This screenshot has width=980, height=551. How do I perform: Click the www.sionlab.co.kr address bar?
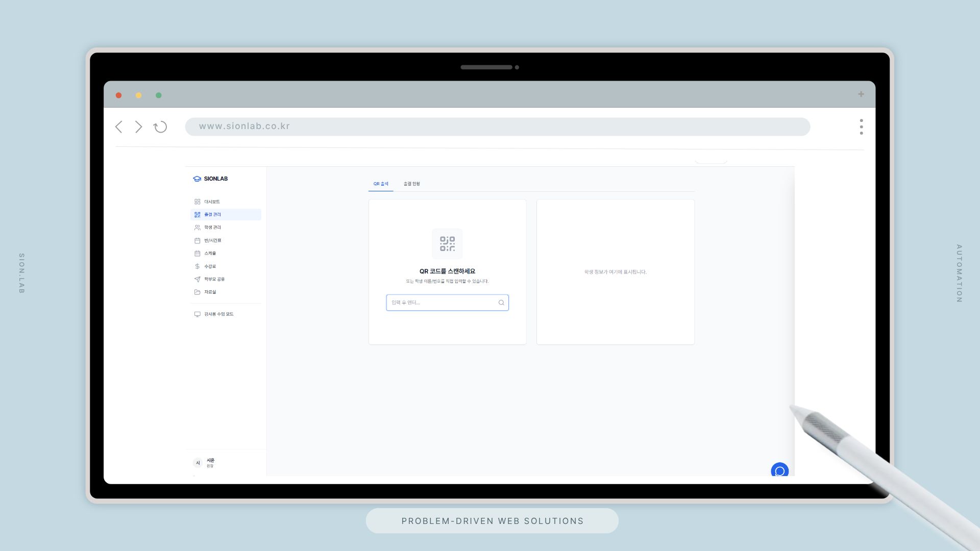click(x=497, y=127)
